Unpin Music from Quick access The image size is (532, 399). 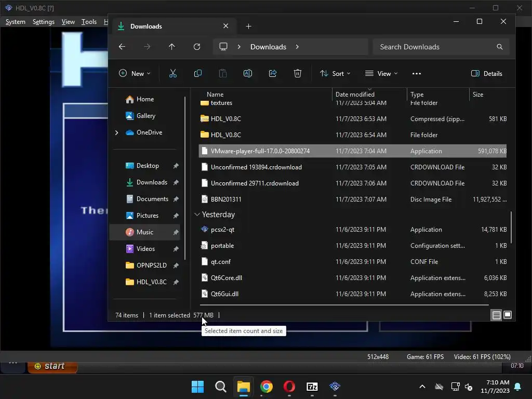176,232
